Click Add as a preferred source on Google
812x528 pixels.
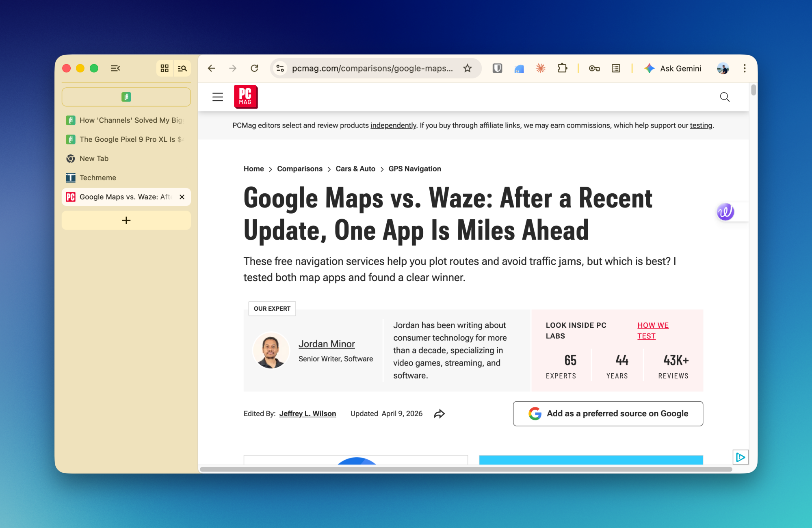point(607,413)
